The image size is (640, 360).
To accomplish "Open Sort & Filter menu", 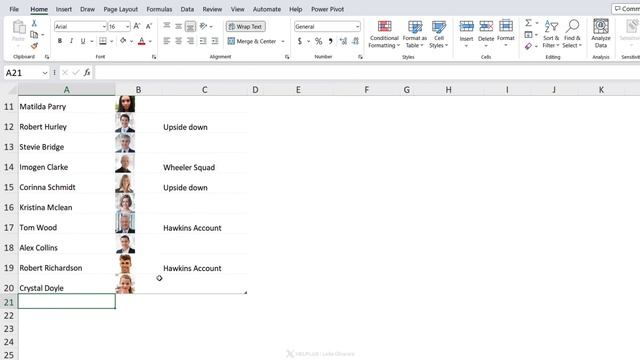I will tap(551, 34).
